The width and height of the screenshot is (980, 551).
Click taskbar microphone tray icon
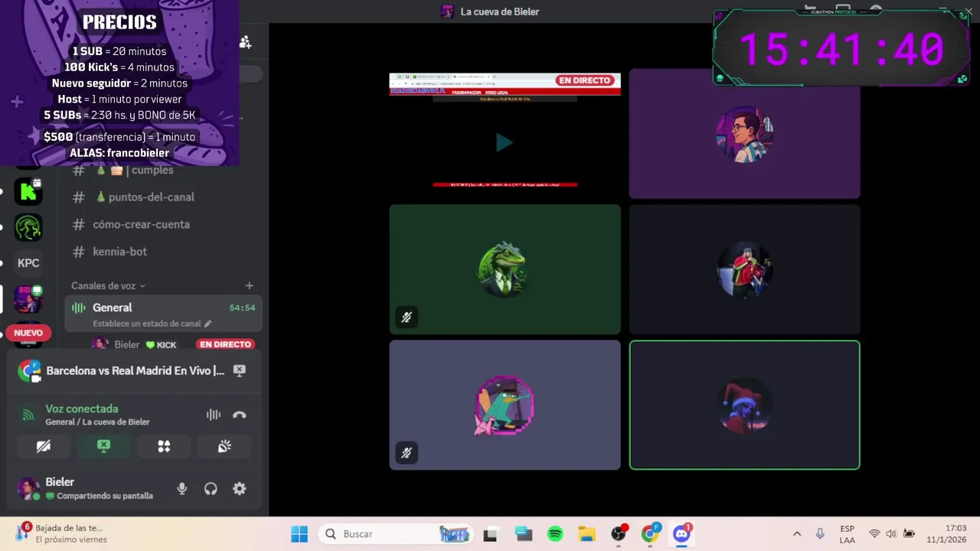point(820,533)
